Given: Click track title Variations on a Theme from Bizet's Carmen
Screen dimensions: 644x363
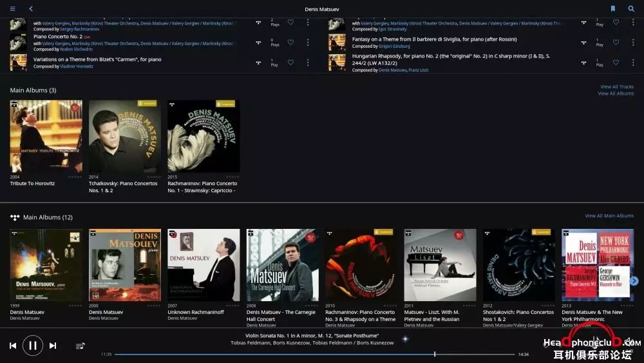Looking at the screenshot, I should point(97,59).
